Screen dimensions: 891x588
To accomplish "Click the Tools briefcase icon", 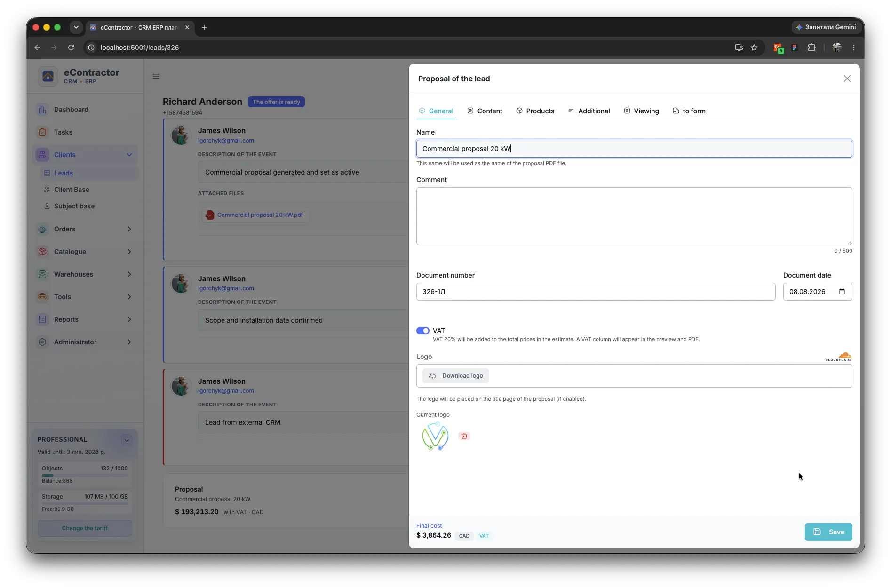I will [x=42, y=297].
